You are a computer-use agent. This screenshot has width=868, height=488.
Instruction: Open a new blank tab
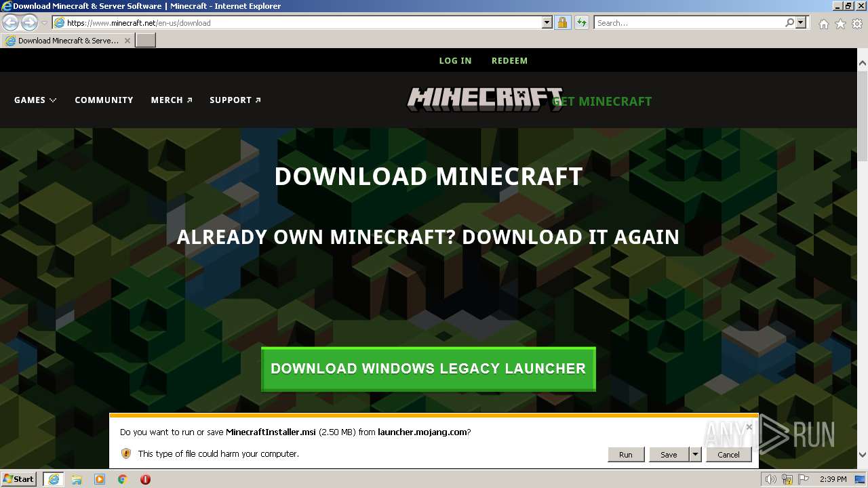tap(146, 40)
